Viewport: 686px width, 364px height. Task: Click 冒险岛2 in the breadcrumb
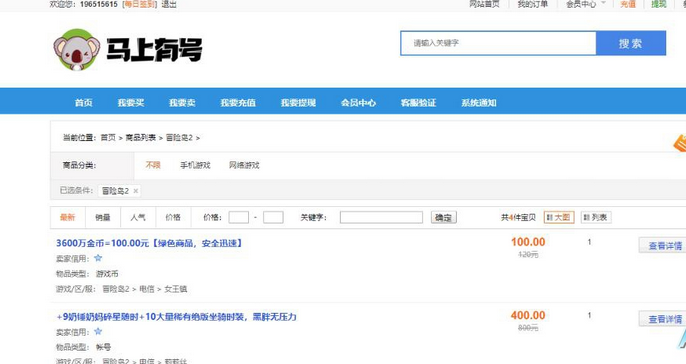click(x=179, y=137)
